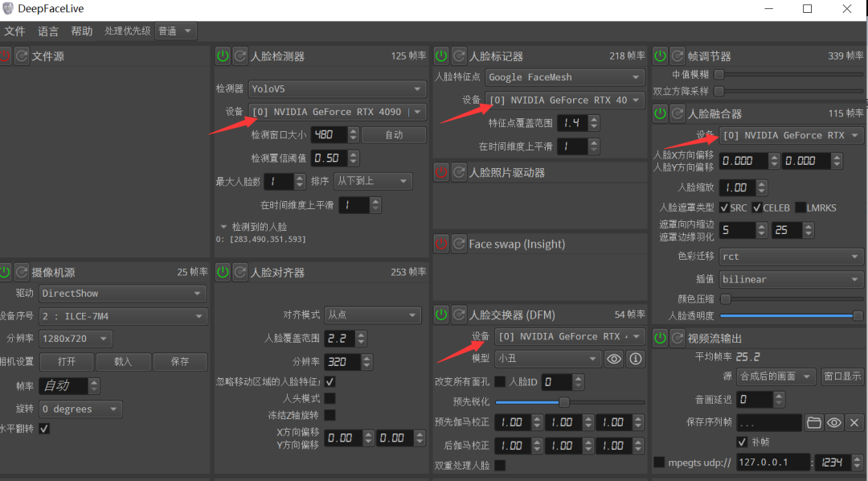
Task: Reset the 帧调节器 module settings
Action: 678,56
